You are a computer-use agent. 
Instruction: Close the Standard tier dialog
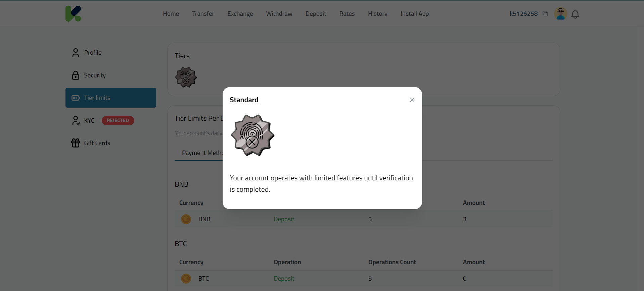pos(412,100)
